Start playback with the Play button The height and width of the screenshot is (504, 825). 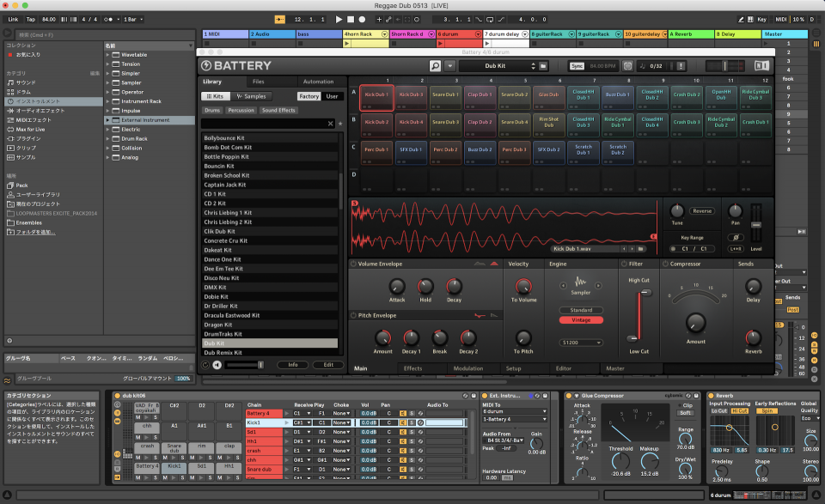pos(339,20)
